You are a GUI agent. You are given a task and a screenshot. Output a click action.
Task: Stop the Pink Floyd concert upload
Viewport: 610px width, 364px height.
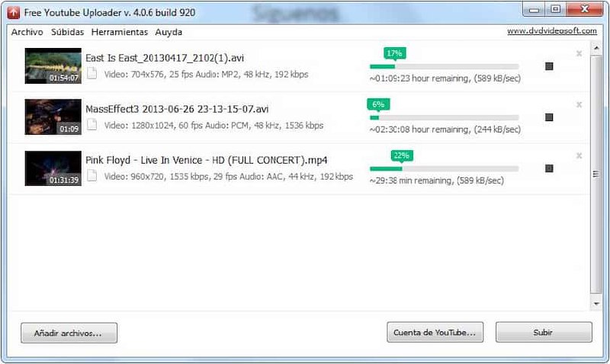click(549, 168)
